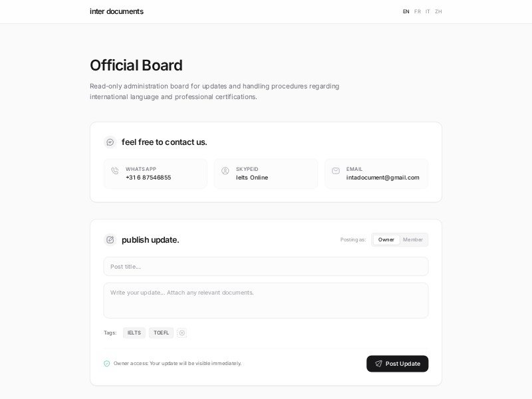This screenshot has height=399, width=532.
Task: Change site language to IT
Action: [x=428, y=12]
